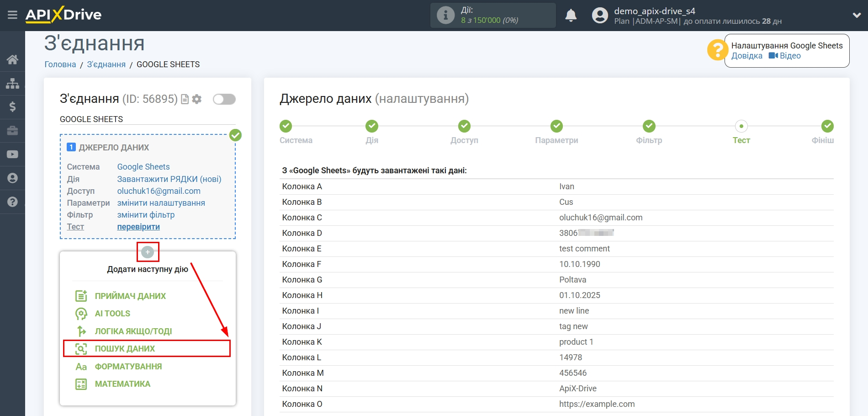The height and width of the screenshot is (416, 868).
Task: Open connections sitemap icon in sidebar
Action: point(12,83)
